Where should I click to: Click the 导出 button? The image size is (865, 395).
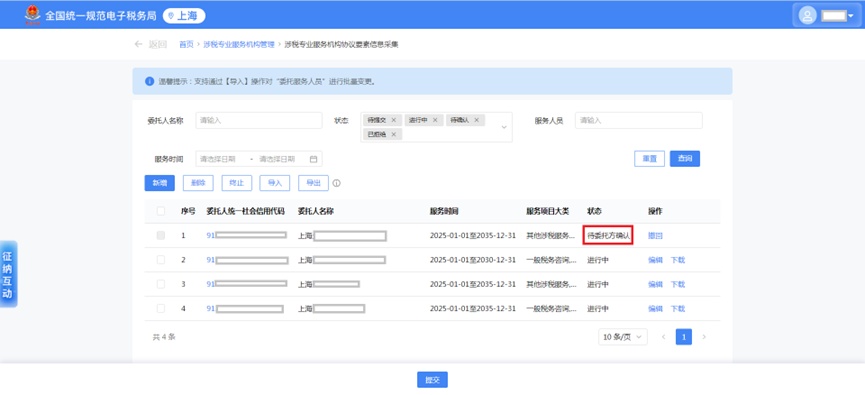click(313, 183)
